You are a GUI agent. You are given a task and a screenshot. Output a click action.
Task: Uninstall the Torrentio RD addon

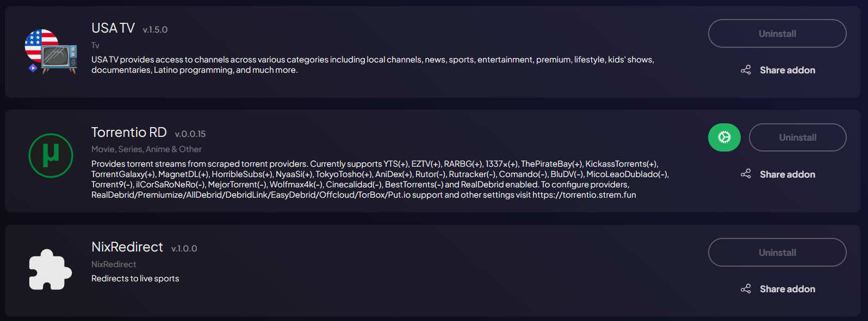pyautogui.click(x=797, y=137)
